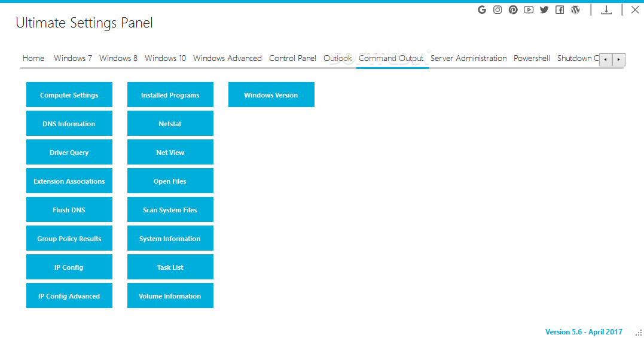This screenshot has height=338, width=644.
Task: Check the Windows Version
Action: (271, 95)
